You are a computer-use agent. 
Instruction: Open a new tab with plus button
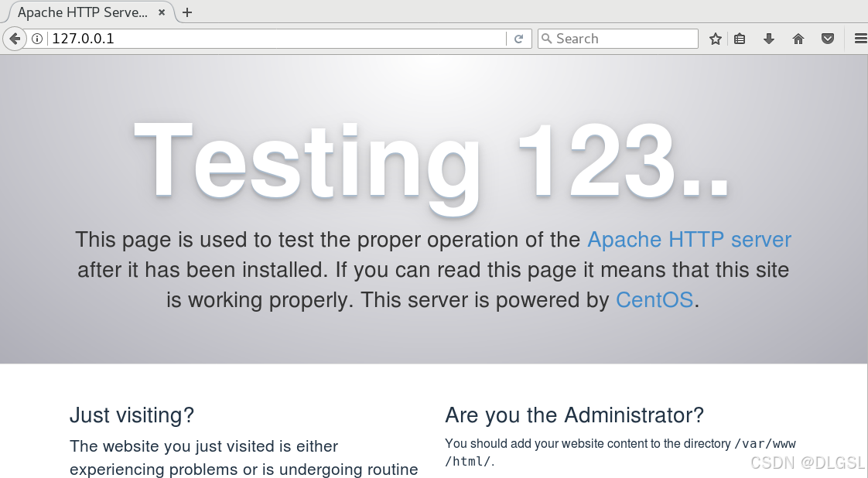187,12
